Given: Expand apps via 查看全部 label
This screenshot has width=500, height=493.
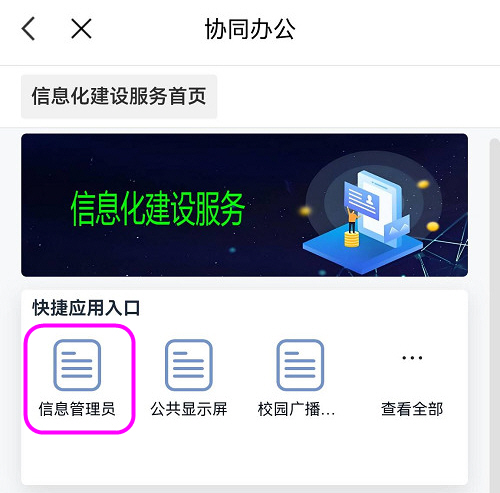Looking at the screenshot, I should [412, 409].
